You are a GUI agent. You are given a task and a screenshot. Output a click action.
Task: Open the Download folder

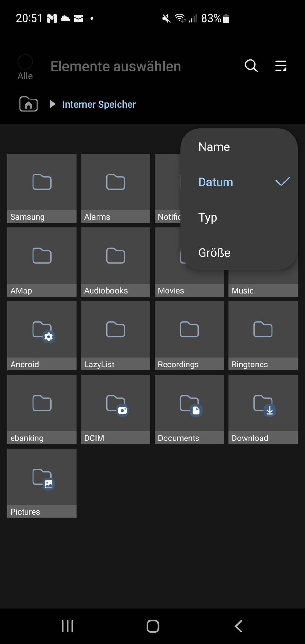click(x=263, y=409)
